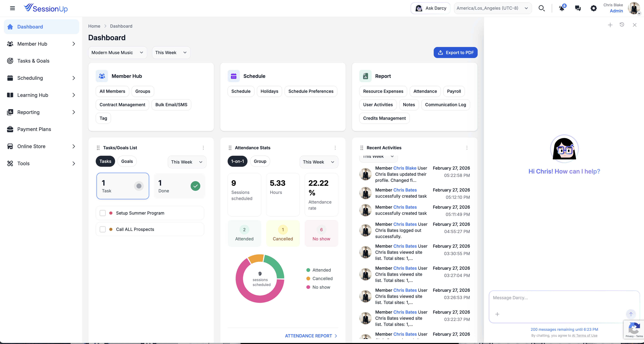Screen dimensions: 644x344
Task: Open the ATTENDANCE REPORT link
Action: tap(308, 336)
